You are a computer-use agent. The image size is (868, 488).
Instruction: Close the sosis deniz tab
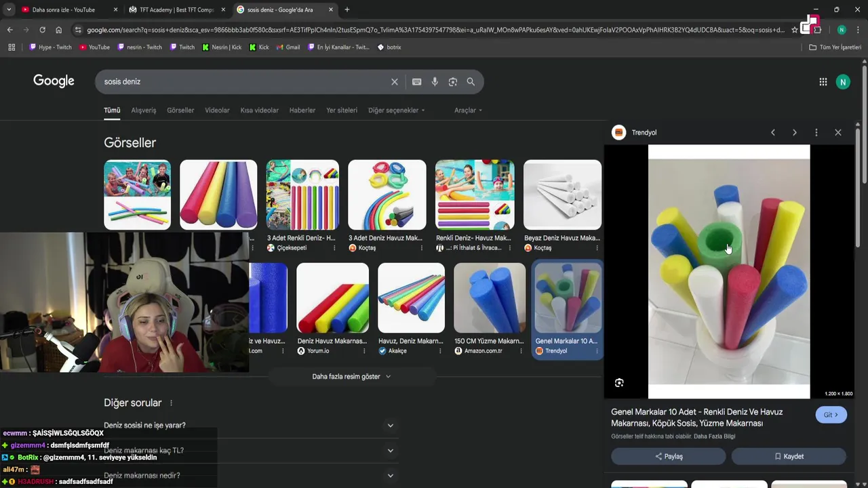coord(330,9)
